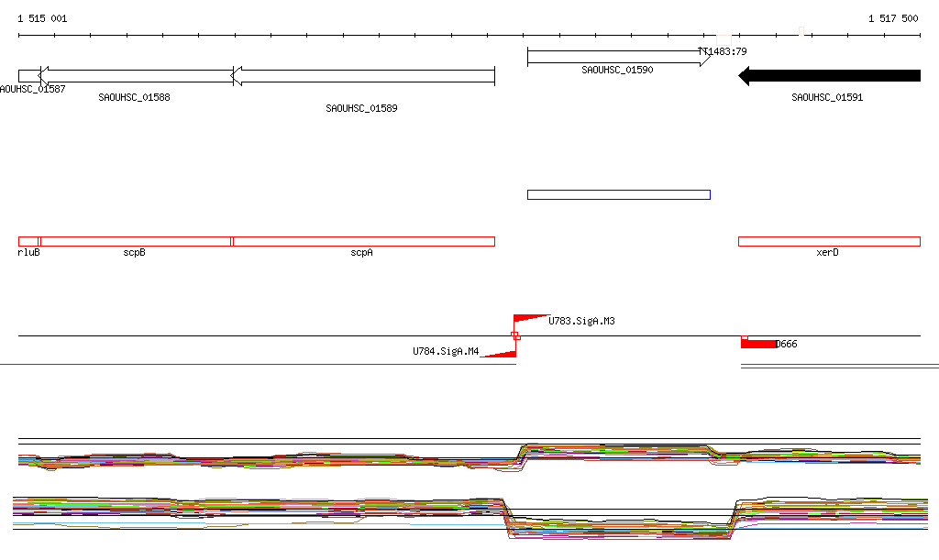Viewport: 939px width, 560px height.
Task: Click the SAOUHSC_01590 gene arrow
Action: [619, 57]
